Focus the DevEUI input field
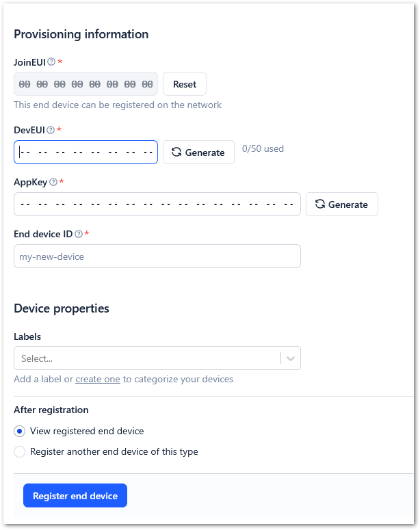 (x=86, y=152)
